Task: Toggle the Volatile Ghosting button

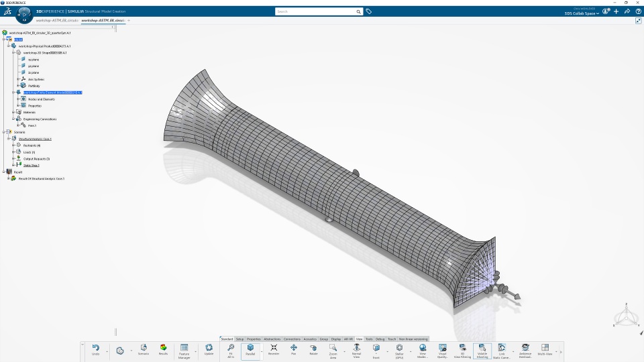Action: (482, 351)
